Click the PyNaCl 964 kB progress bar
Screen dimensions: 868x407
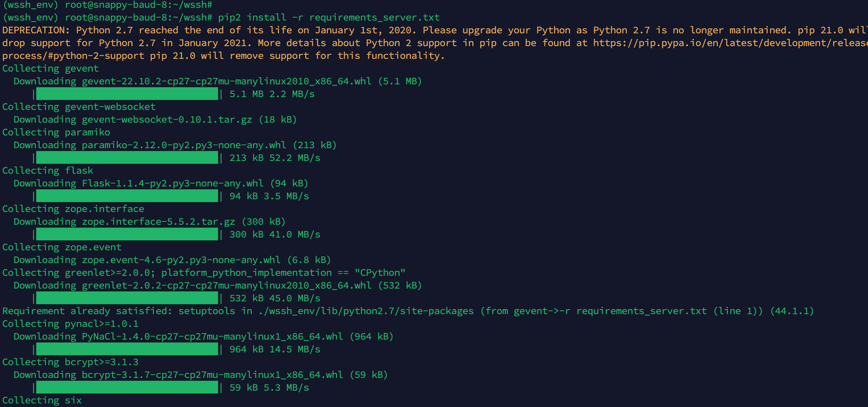[x=127, y=349]
